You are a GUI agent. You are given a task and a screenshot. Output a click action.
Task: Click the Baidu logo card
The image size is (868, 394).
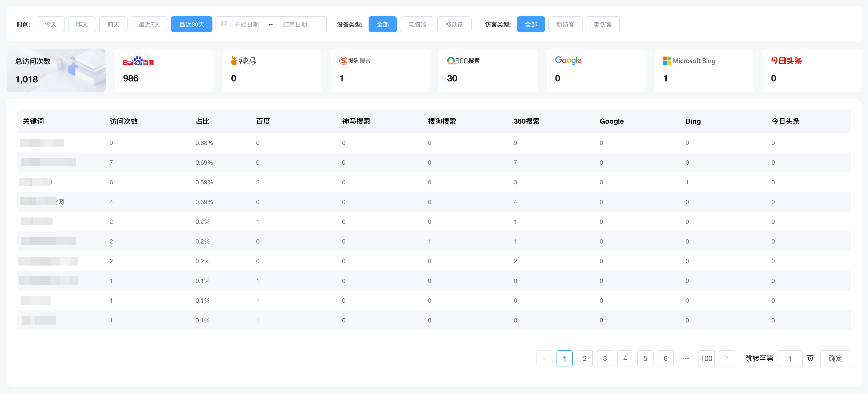tap(164, 70)
